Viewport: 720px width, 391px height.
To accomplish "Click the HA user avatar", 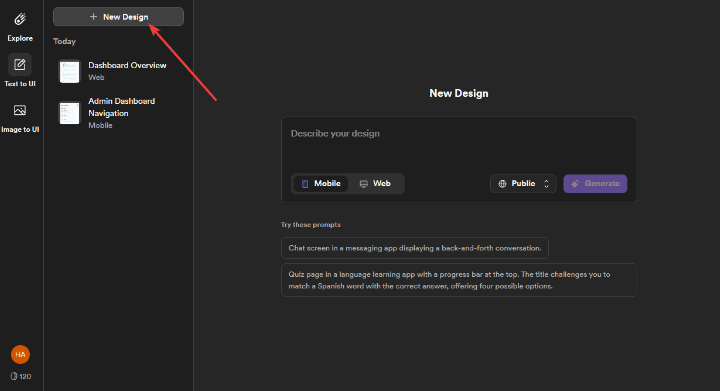I will [x=20, y=354].
